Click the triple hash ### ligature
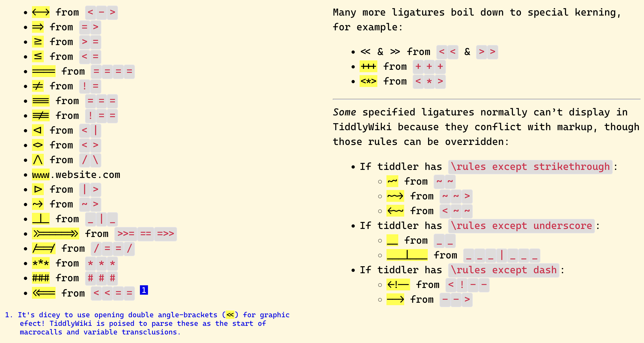Screen dimensions: 644x343 [41, 278]
